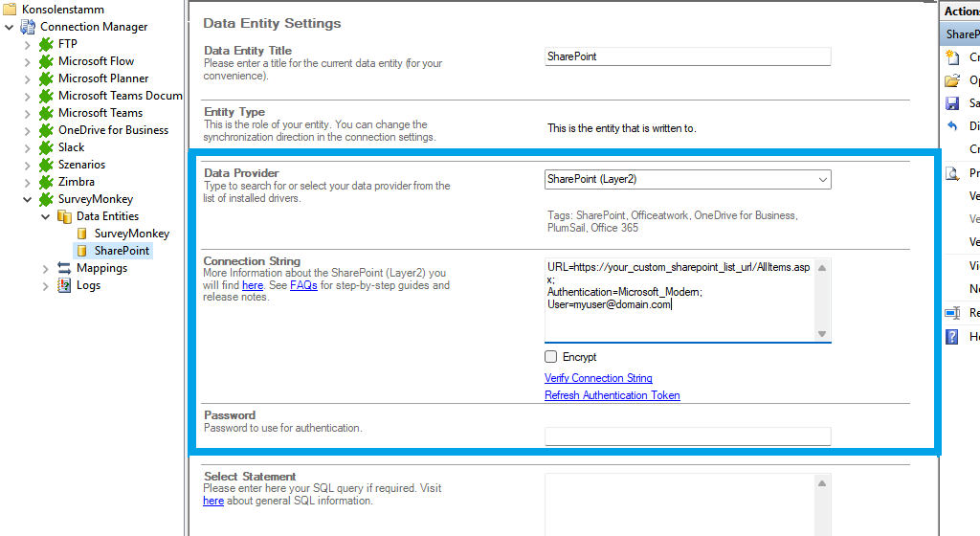Image resolution: width=980 pixels, height=536 pixels.
Task: Expand the Slack connection node
Action: [x=28, y=148]
